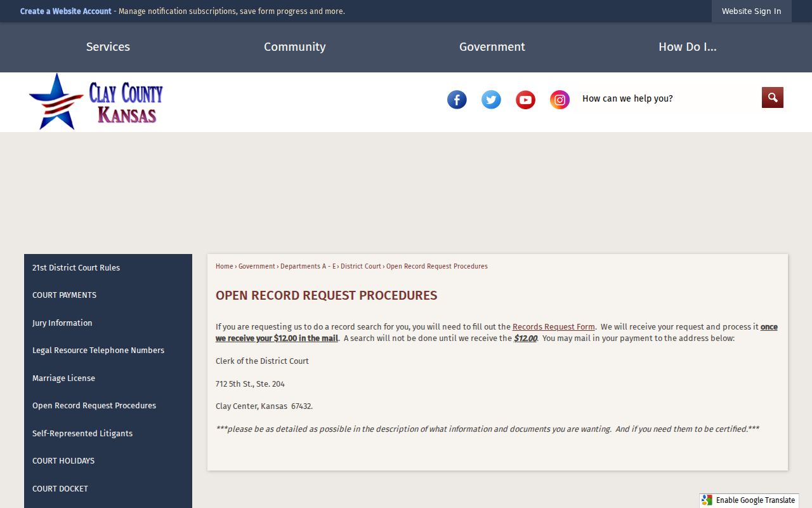Viewport: 812px width, 508px height.
Task: Focus the 'How can we help you?' search field
Action: coord(669,98)
